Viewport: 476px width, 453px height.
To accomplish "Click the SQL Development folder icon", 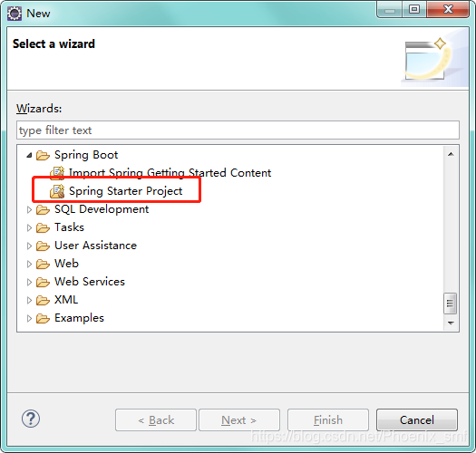I will [43, 209].
